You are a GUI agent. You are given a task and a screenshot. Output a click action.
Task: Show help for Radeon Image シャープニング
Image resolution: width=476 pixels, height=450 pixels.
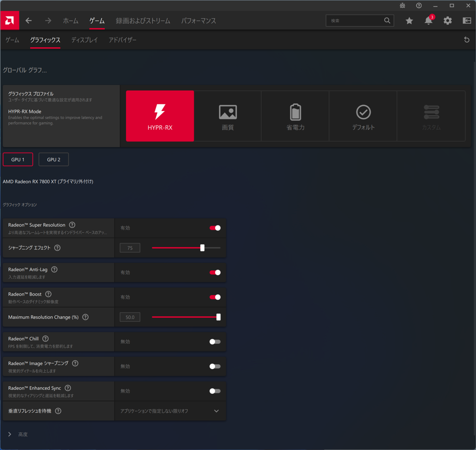[75, 363]
